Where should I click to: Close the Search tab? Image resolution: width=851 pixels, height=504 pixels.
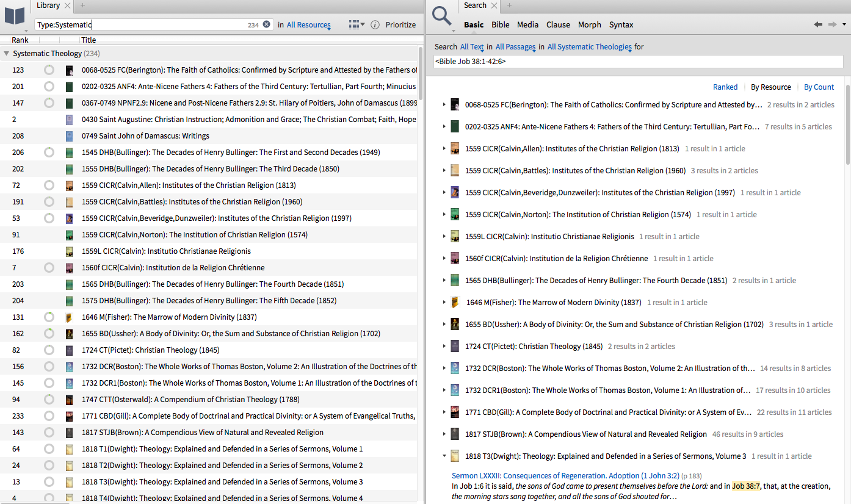(494, 5)
